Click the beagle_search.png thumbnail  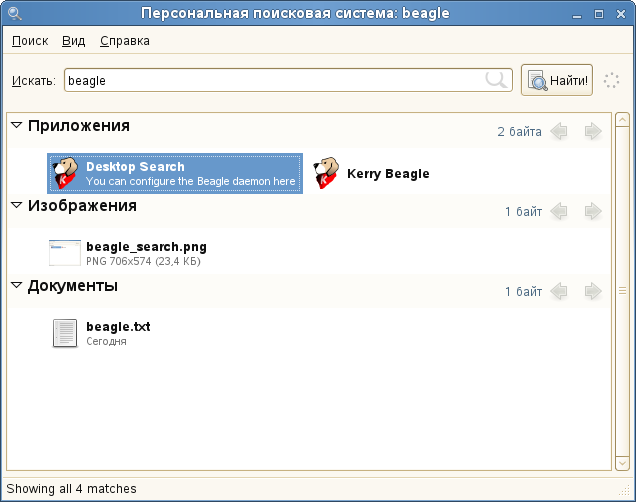[x=65, y=253]
